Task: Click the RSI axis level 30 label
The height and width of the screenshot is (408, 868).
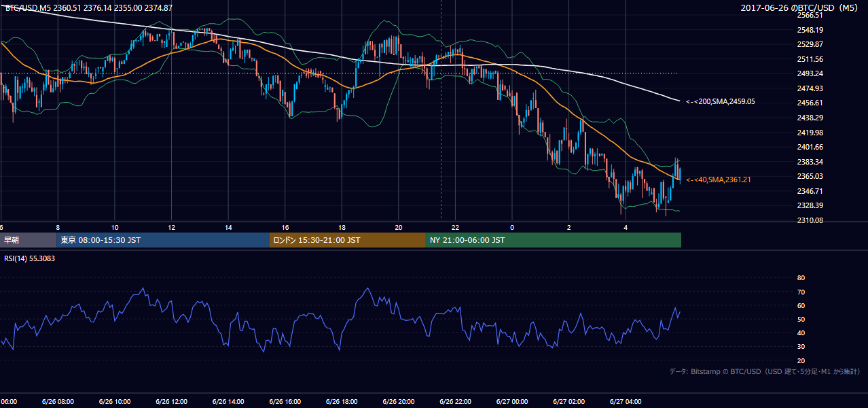Action: click(801, 347)
